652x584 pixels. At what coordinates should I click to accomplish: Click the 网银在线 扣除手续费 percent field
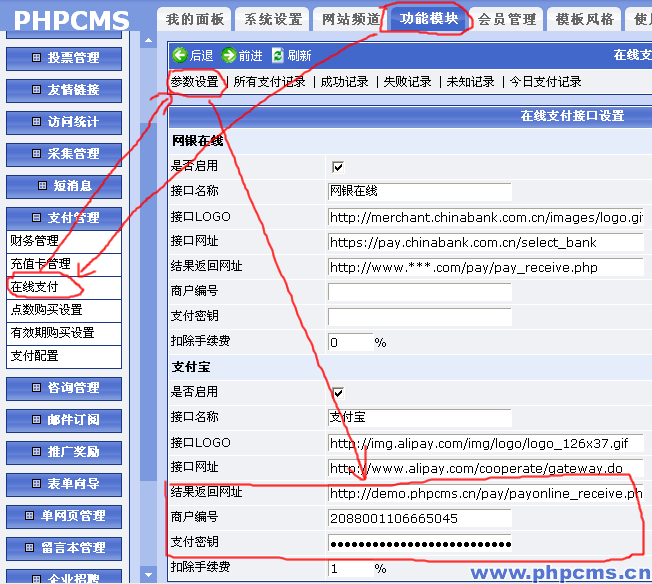click(351, 342)
